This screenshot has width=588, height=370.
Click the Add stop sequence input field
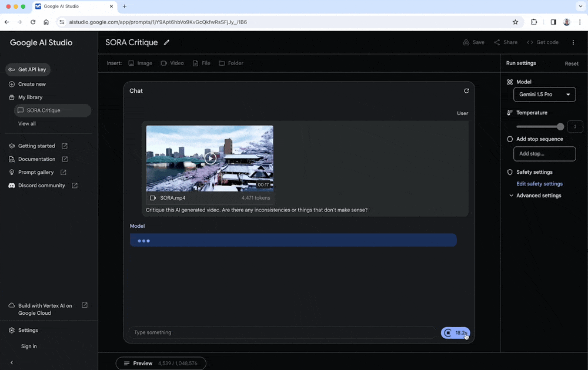point(544,154)
